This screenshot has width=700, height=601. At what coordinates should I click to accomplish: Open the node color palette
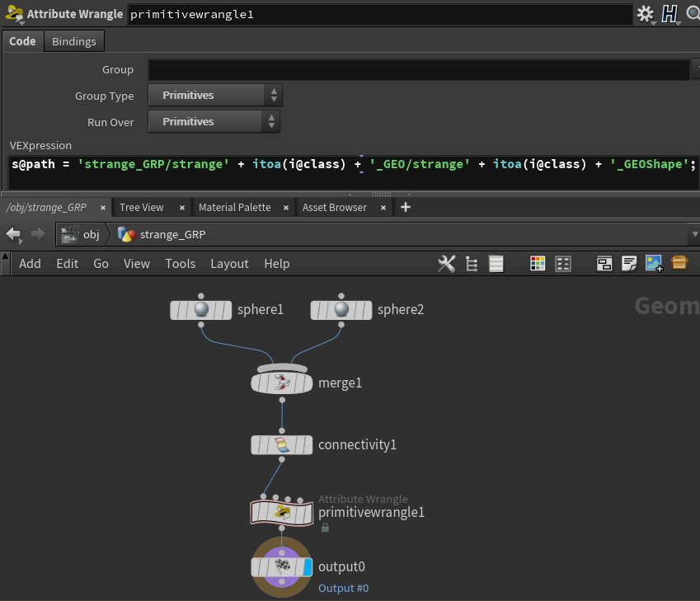pos(538,264)
